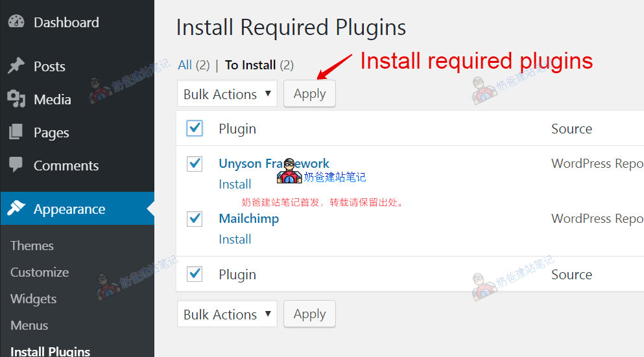
Task: Click Install link under Mailchimp
Action: point(235,239)
